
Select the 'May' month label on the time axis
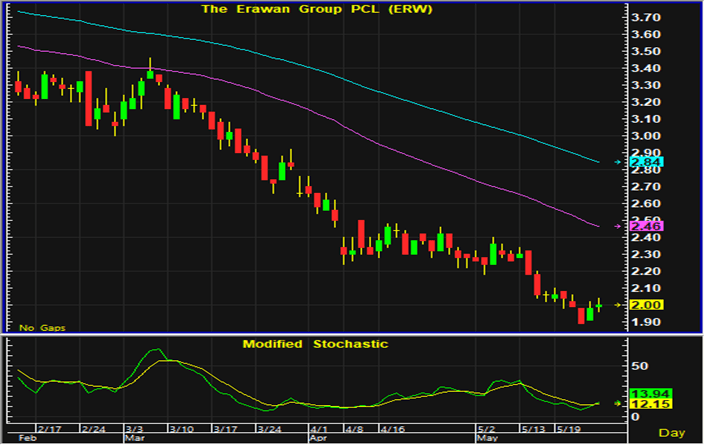pos(488,438)
